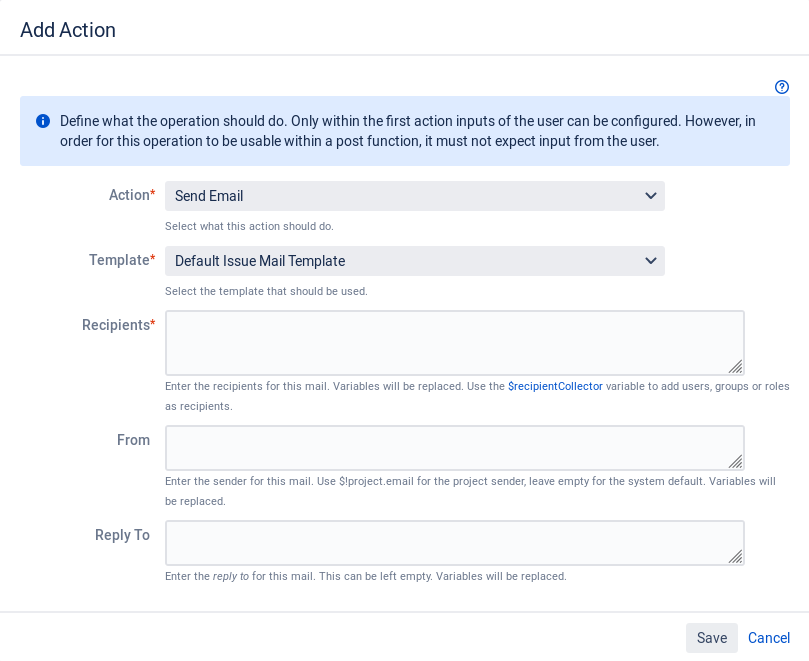The width and height of the screenshot is (809, 661).
Task: Click the Reply To field label
Action: point(122,535)
